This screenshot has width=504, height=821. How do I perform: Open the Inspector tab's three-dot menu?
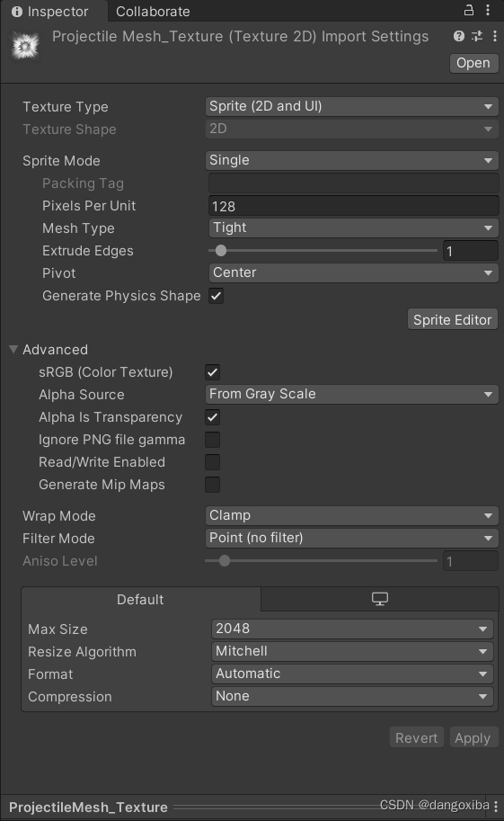(488, 10)
